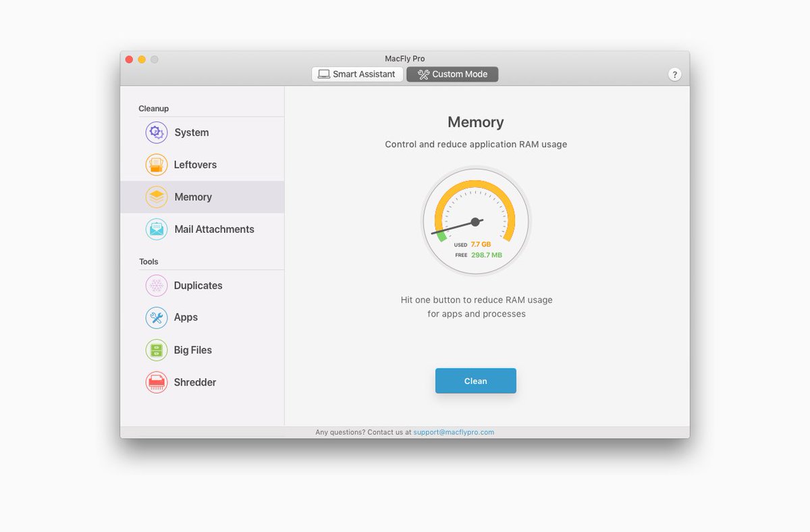
Task: Click the Duplicates snowflake icon
Action: [157, 286]
